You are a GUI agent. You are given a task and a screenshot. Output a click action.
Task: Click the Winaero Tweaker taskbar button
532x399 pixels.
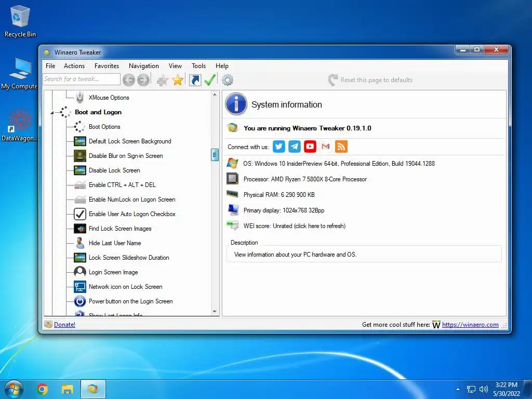point(93,389)
